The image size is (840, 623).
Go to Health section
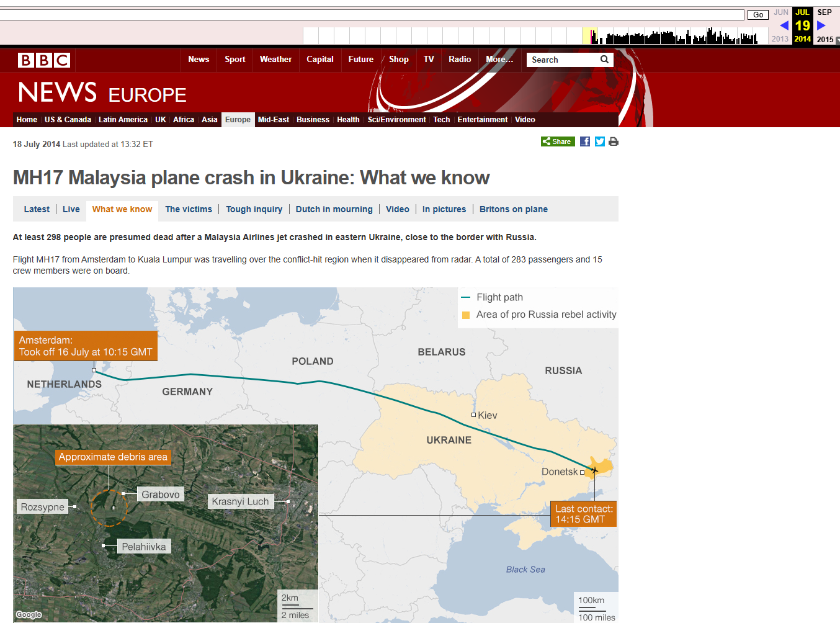coord(348,120)
